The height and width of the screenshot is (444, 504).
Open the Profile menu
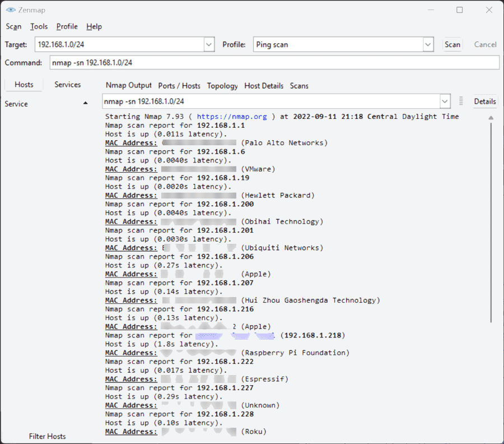point(67,27)
